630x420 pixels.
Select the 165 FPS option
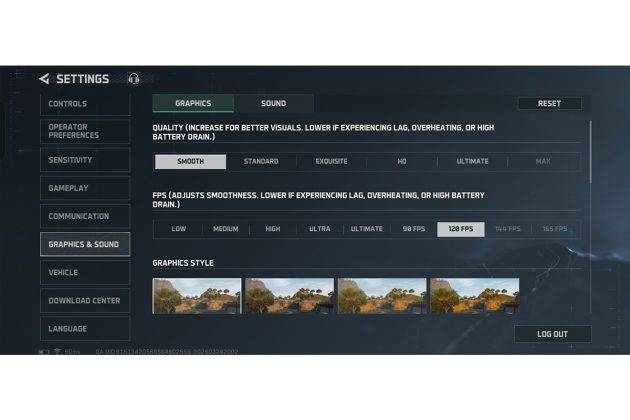pos(555,229)
